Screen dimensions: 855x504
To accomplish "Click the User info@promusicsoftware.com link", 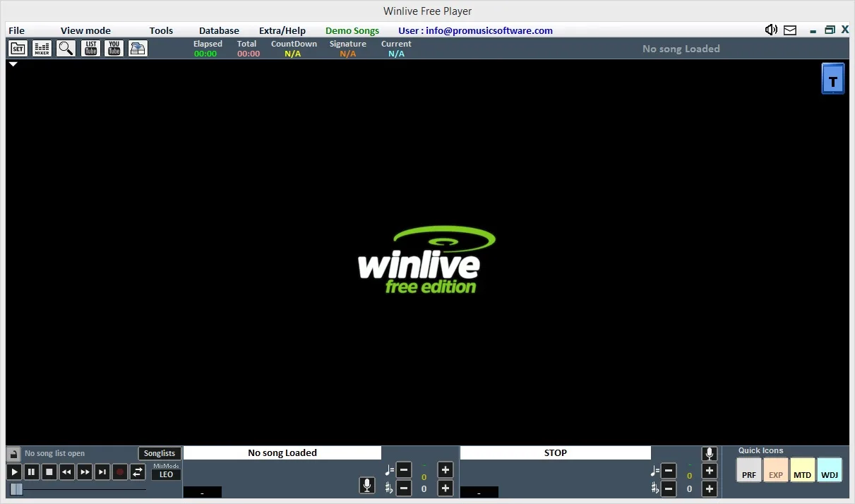I will [475, 30].
